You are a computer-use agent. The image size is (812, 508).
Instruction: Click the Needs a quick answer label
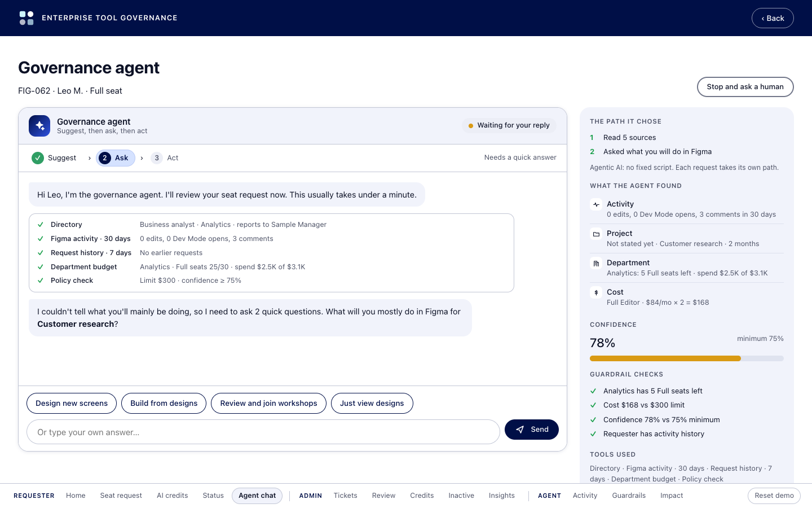click(520, 157)
